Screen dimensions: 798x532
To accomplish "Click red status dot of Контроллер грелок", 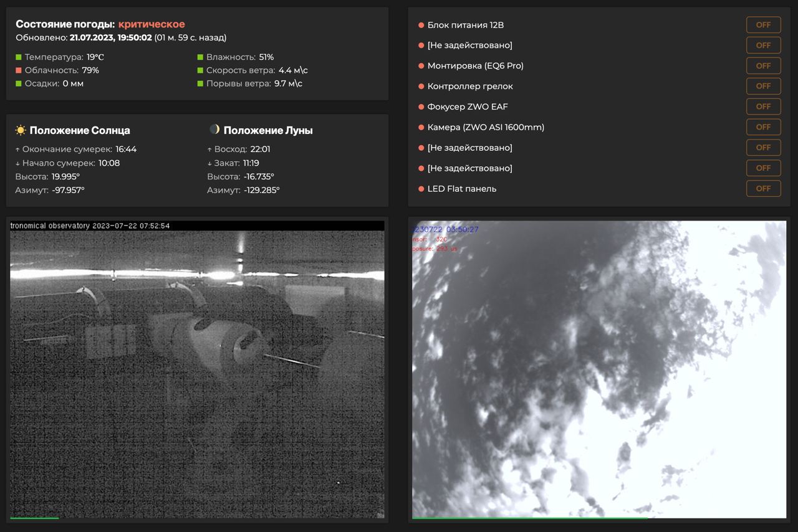I will (x=421, y=87).
